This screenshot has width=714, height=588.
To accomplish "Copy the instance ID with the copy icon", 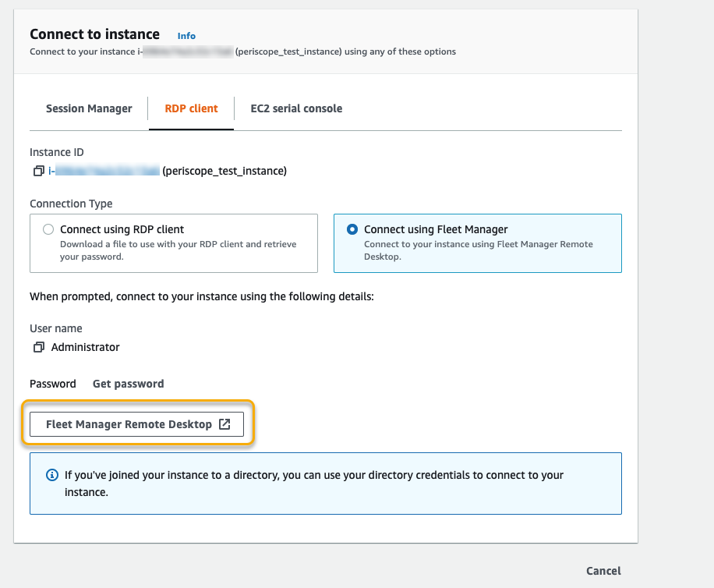I will (37, 171).
